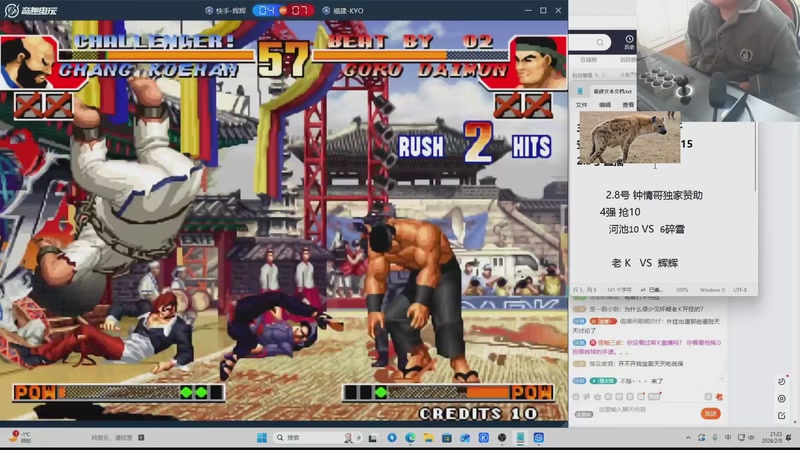Click the Notepad file icon tab
800x450 pixels.
580,91
